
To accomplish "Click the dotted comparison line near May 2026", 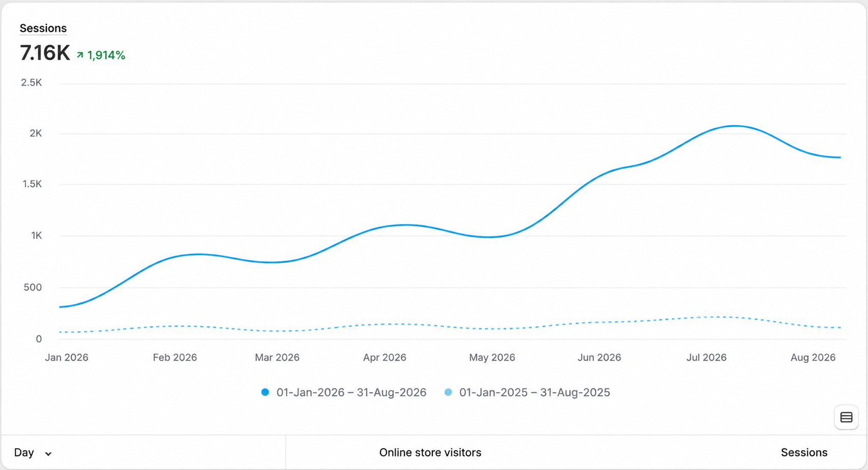I will pyautogui.click(x=489, y=329).
